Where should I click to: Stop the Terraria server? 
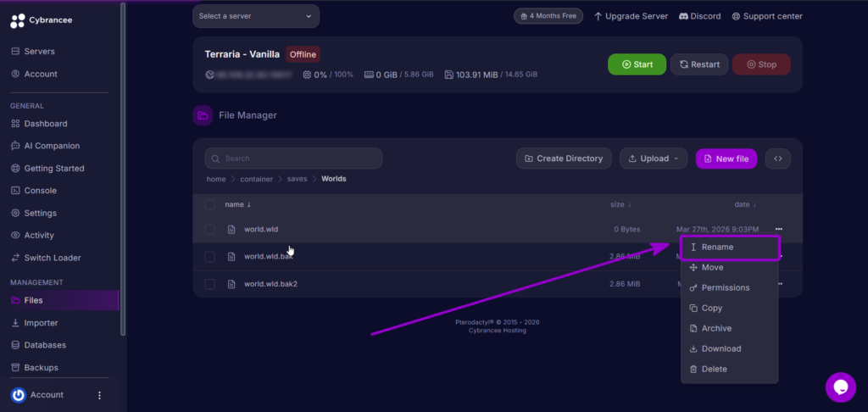[761, 64]
